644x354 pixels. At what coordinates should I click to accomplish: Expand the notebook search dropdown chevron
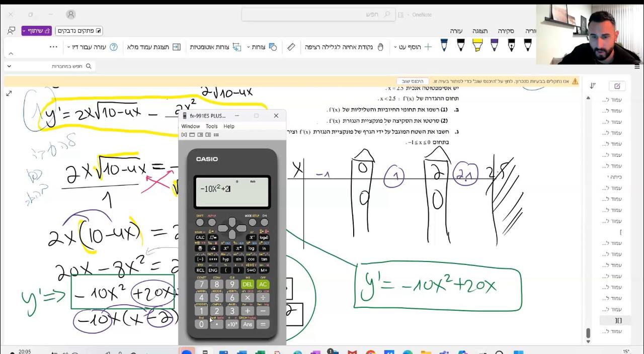point(9,66)
